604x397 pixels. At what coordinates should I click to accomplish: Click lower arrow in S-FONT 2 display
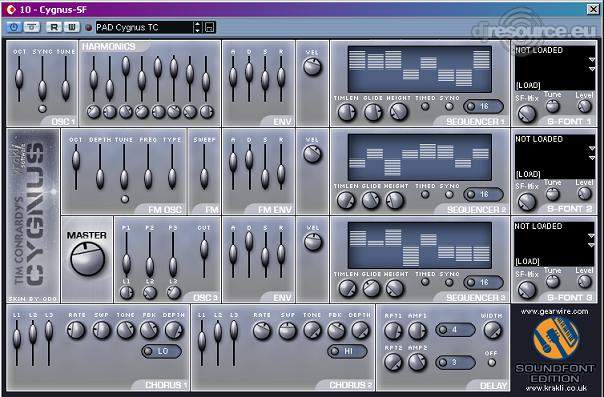[x=591, y=158]
